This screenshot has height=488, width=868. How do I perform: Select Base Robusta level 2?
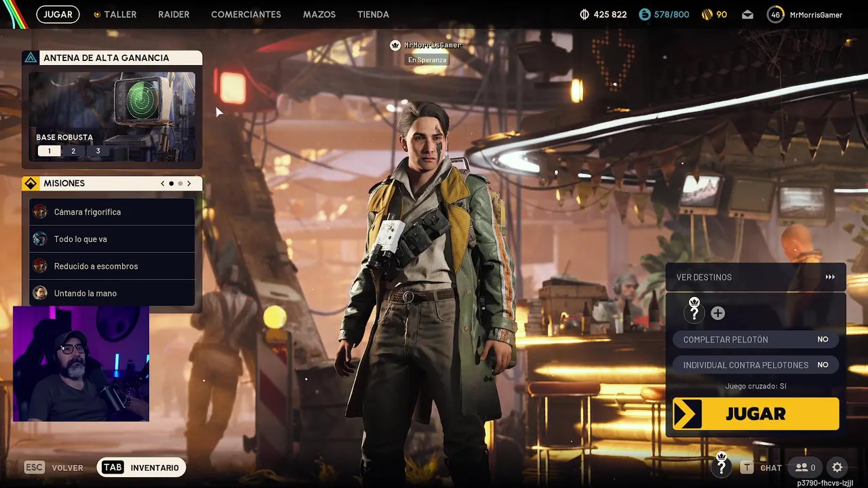[x=73, y=151]
